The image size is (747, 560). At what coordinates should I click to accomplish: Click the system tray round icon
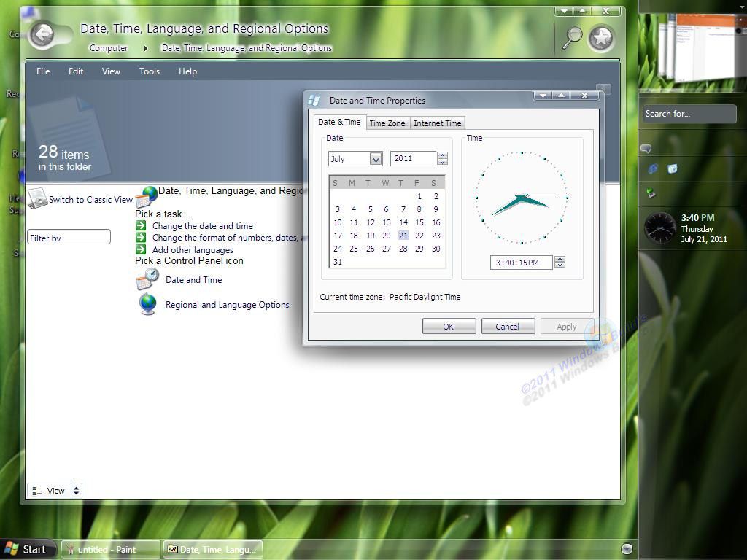tap(627, 548)
